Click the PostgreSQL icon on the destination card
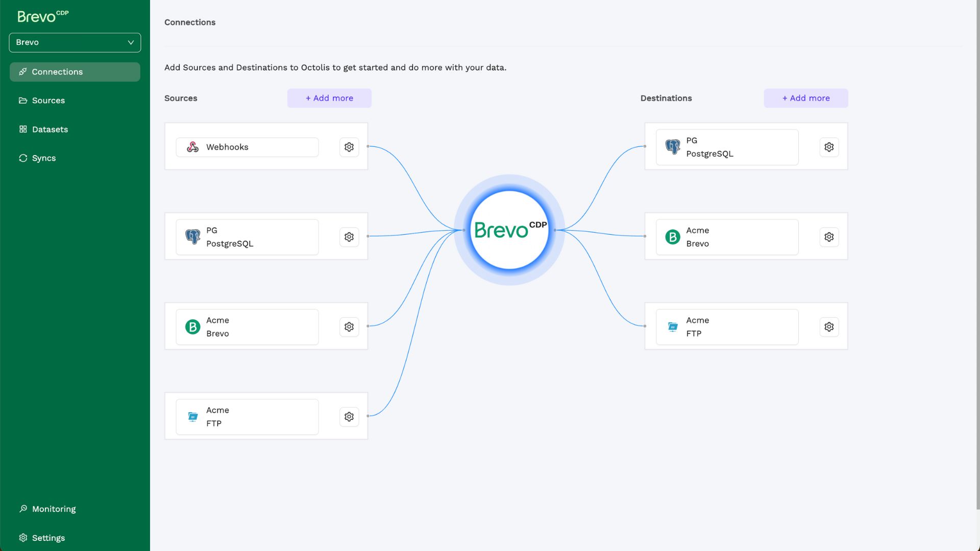The image size is (980, 551). pos(672,147)
